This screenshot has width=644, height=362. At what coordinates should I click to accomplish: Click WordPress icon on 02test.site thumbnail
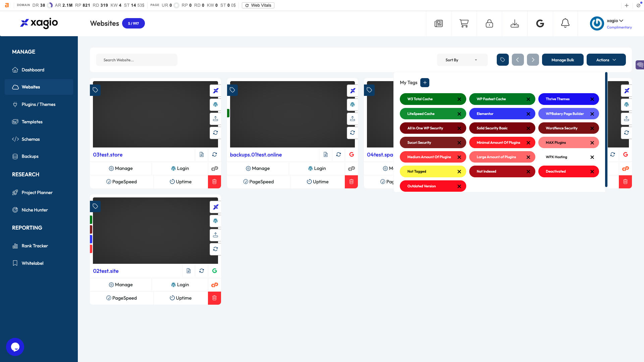(x=215, y=221)
